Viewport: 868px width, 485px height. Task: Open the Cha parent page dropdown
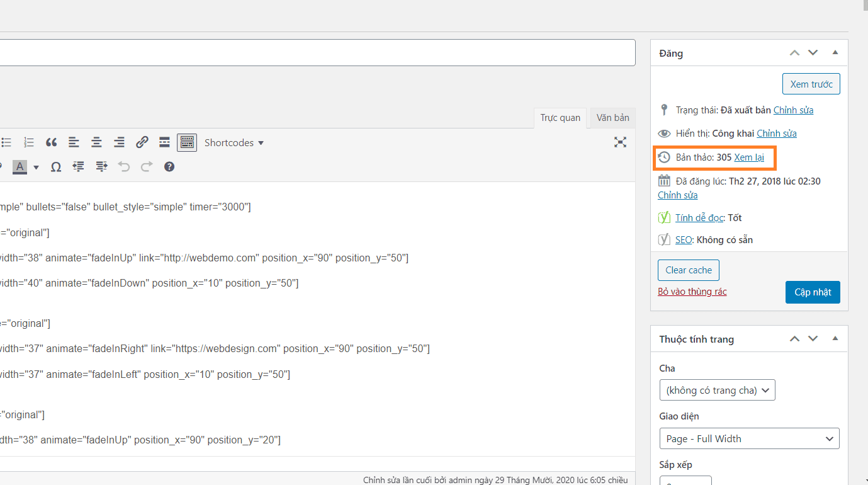pos(717,391)
